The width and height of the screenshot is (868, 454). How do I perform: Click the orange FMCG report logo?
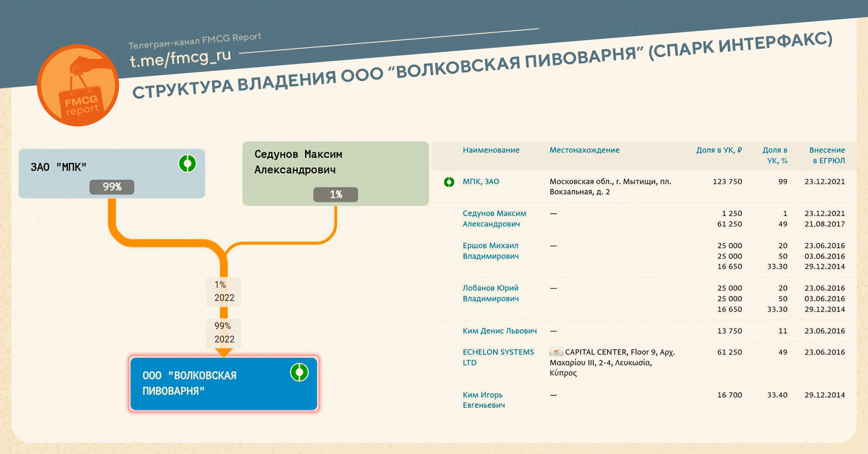click(78, 85)
